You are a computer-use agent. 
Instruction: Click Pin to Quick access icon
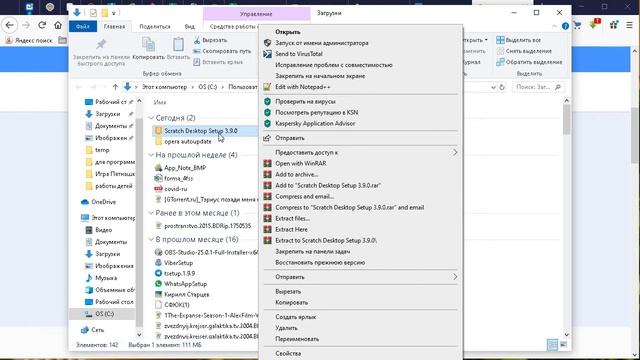[101, 44]
